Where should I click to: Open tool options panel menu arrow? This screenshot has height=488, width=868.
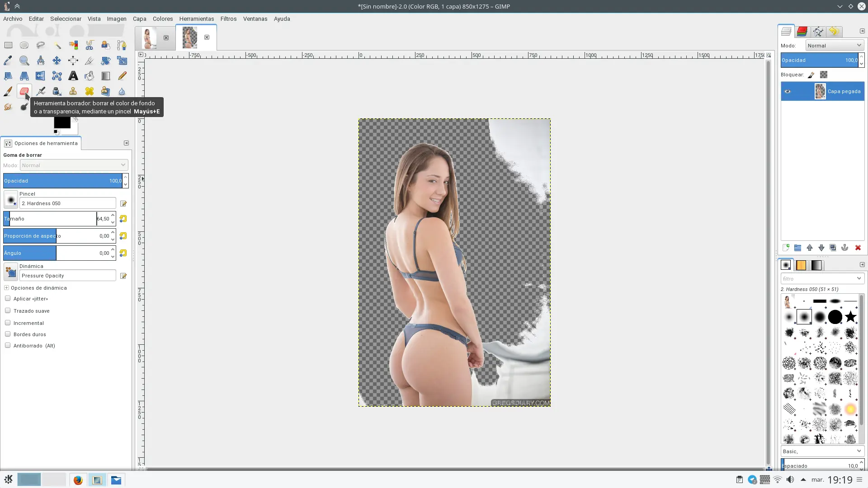point(126,143)
